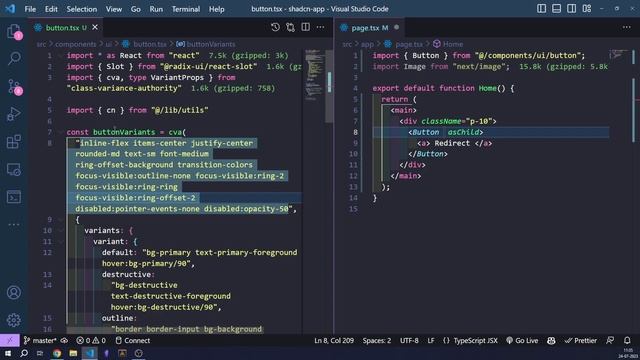This screenshot has width=640, height=360.
Task: Open the Accounts menu icon
Action: point(14,293)
